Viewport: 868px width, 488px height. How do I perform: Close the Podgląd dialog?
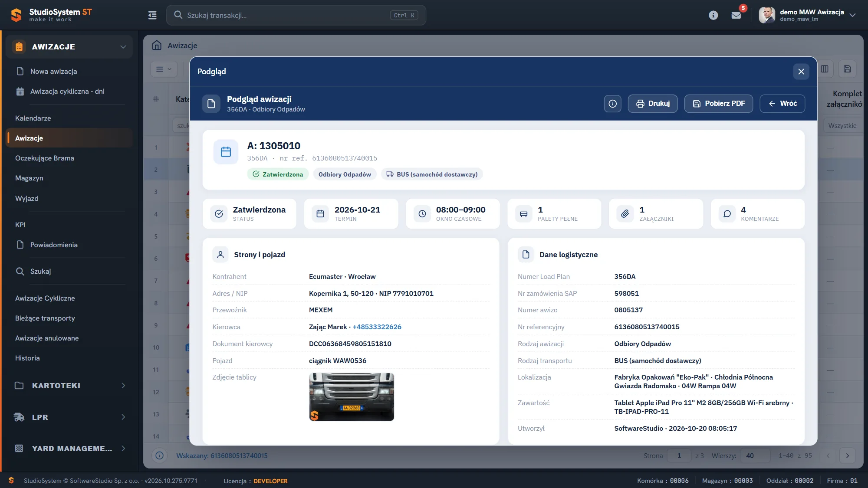coord(801,72)
